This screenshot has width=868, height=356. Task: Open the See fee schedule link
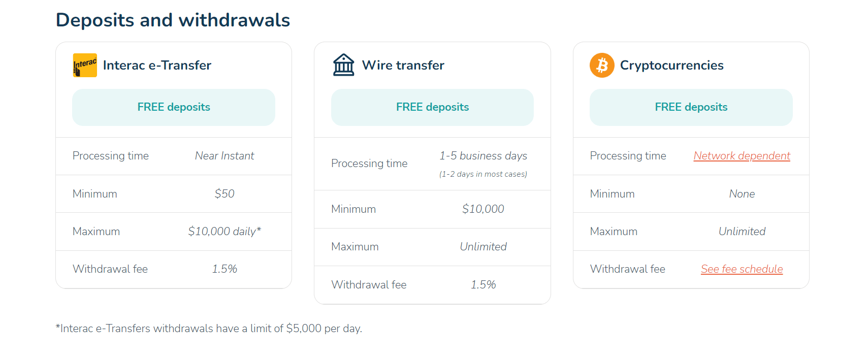(742, 269)
